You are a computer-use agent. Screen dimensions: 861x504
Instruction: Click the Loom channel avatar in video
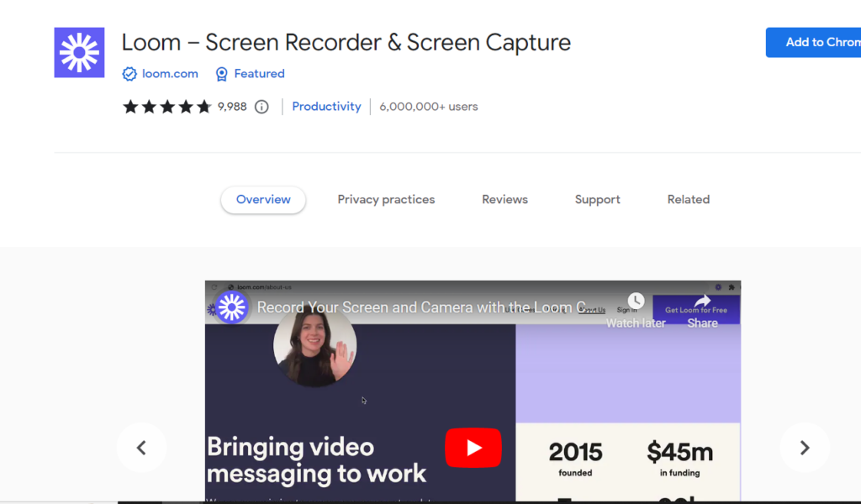pyautogui.click(x=231, y=307)
